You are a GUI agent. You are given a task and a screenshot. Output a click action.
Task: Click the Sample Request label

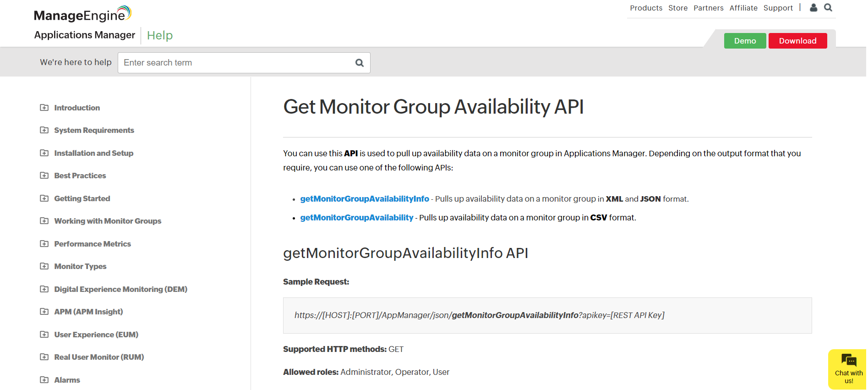316,282
